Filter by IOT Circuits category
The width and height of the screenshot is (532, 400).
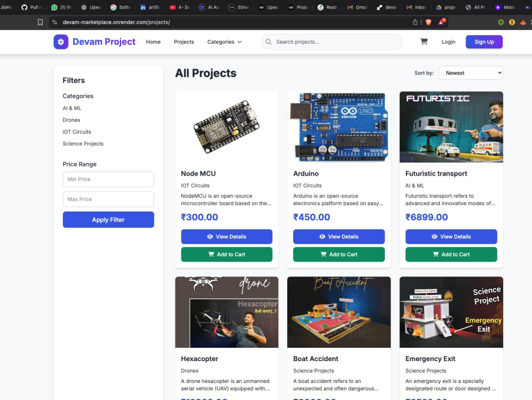point(77,132)
